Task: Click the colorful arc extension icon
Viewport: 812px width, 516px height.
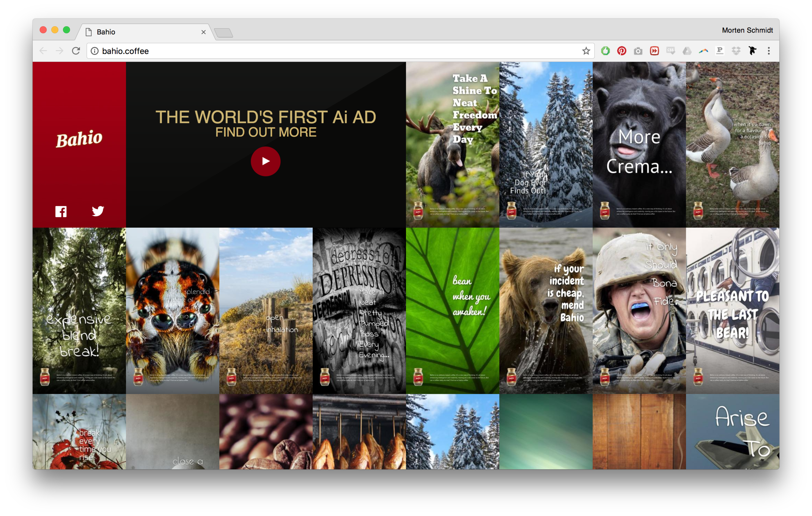Action: (x=704, y=51)
